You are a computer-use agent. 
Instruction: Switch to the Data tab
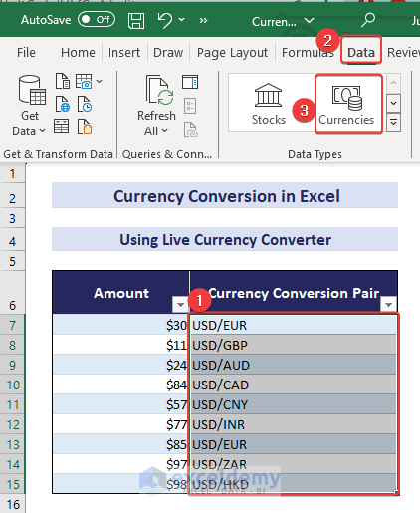point(361,53)
